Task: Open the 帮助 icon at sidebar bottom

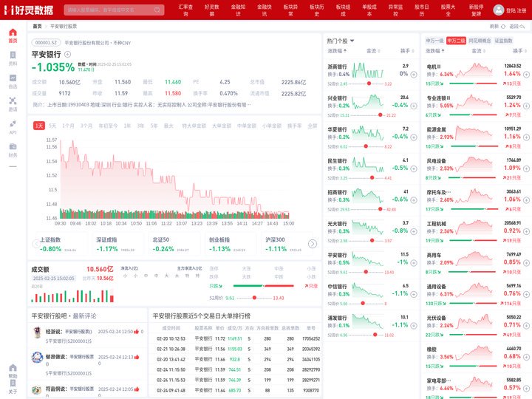Action: [x=13, y=368]
